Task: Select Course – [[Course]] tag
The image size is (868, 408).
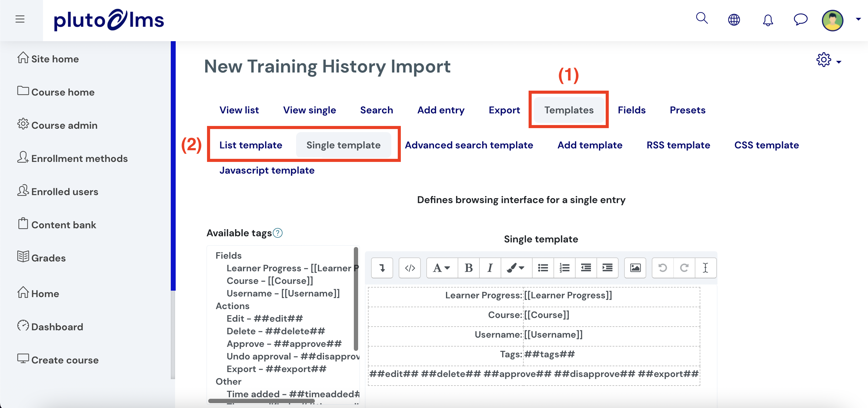Action: (270, 280)
